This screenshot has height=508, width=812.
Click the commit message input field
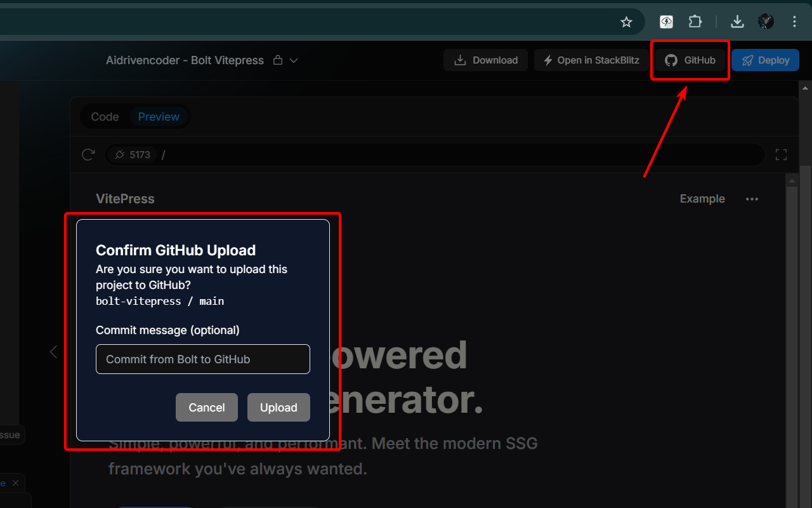(203, 359)
